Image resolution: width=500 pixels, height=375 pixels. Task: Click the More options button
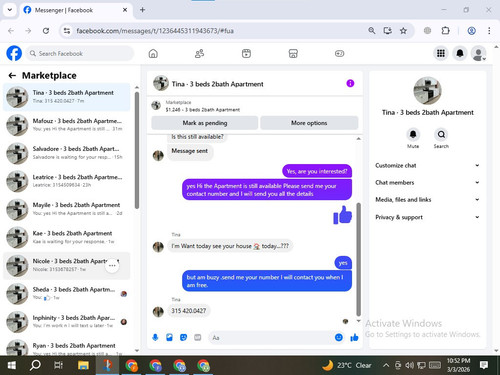coord(309,123)
